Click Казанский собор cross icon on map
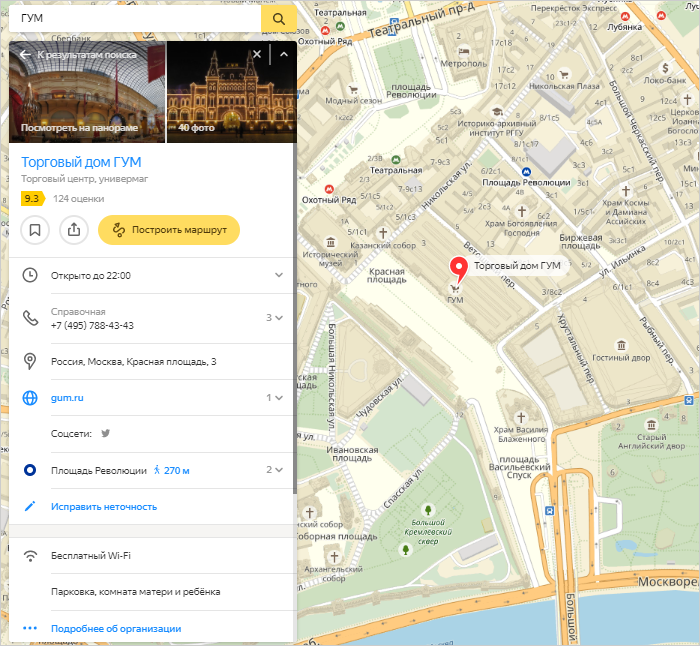700x646 pixels. (383, 233)
